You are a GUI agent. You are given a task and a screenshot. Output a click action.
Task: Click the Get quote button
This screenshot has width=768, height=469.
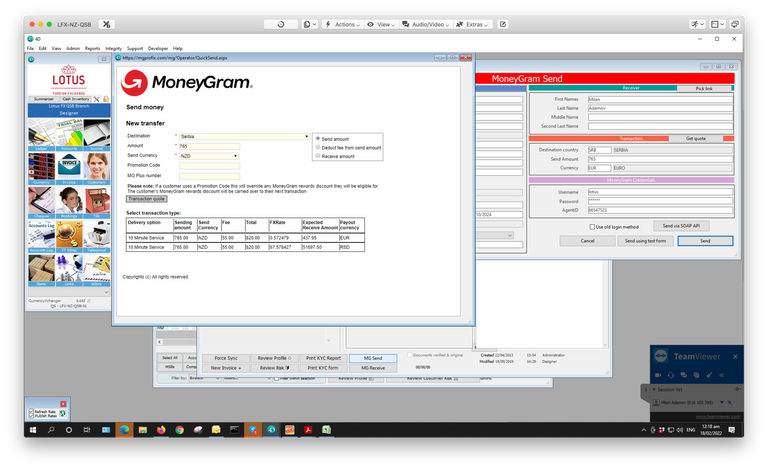696,139
